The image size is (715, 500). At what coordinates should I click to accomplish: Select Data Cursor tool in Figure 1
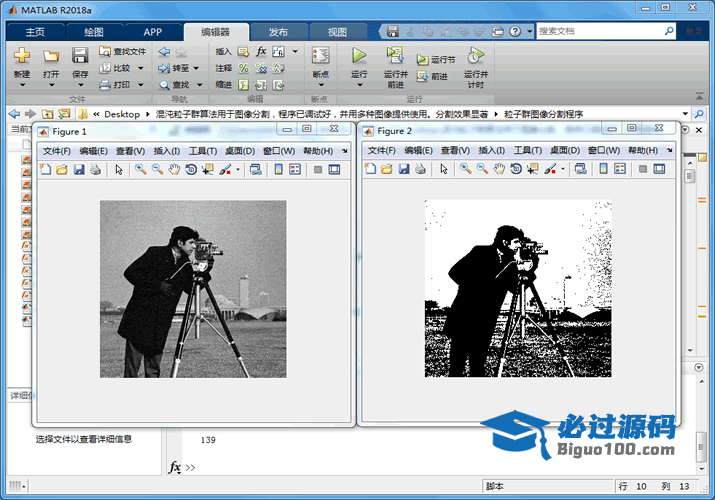pyautogui.click(x=208, y=170)
